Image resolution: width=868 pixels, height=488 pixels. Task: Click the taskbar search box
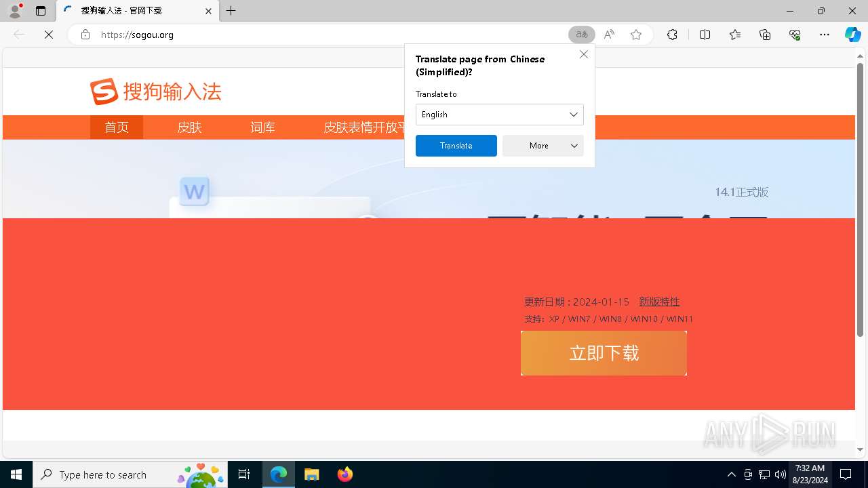point(130,474)
